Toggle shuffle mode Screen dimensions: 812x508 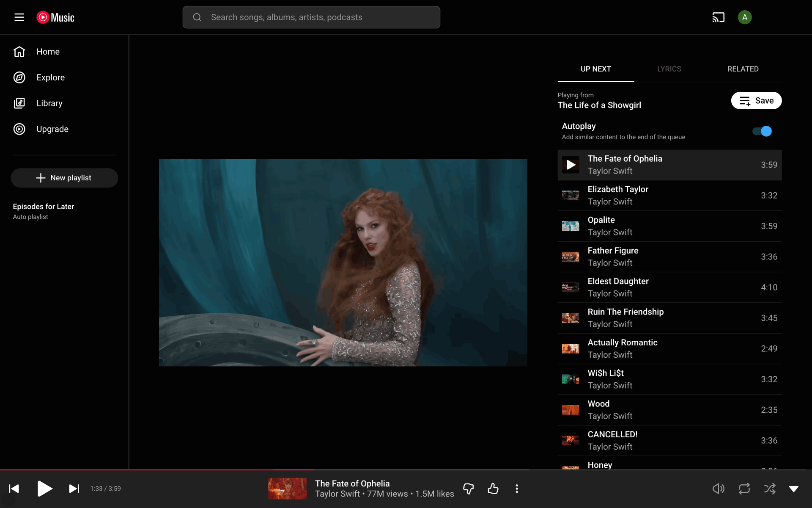click(x=770, y=489)
